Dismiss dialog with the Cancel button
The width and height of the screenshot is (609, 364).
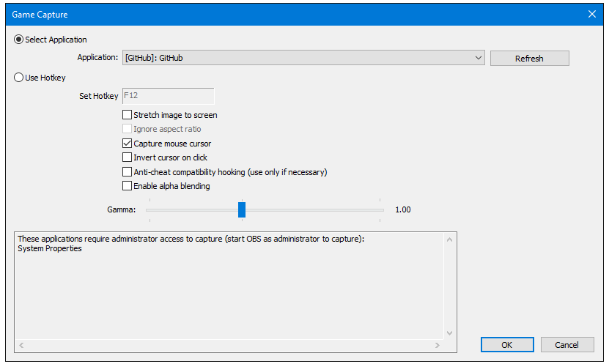[x=567, y=345]
